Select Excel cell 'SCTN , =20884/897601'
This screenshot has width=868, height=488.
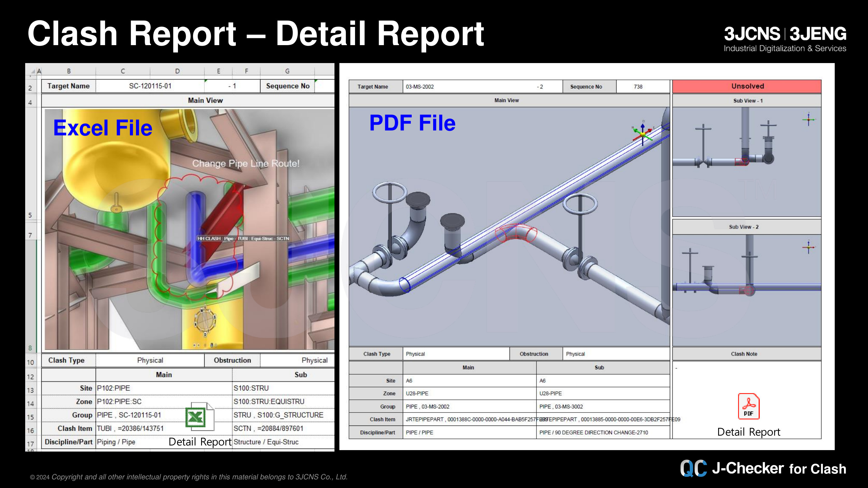click(x=283, y=428)
